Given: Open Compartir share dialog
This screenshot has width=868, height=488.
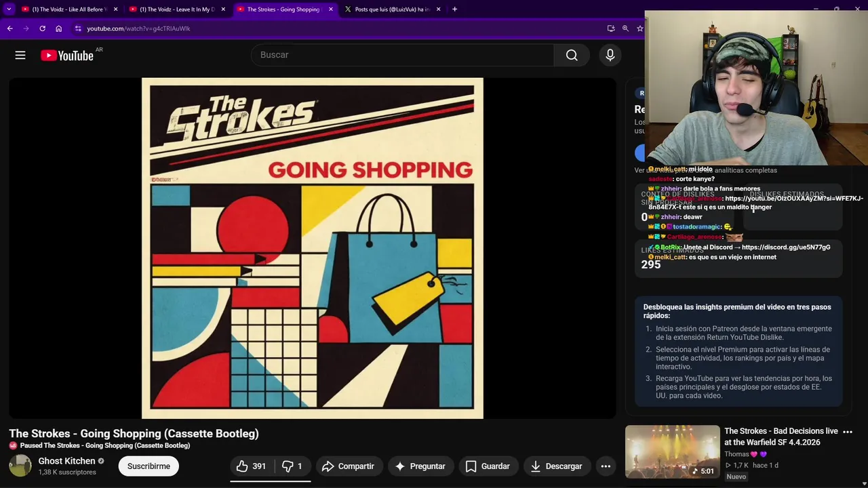Looking at the screenshot, I should (x=349, y=466).
